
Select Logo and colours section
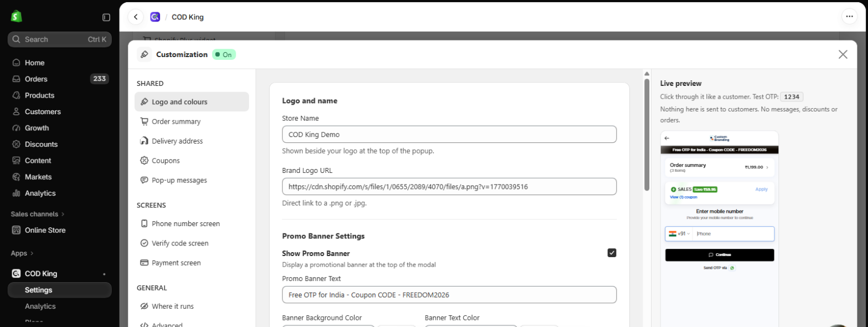click(x=192, y=102)
